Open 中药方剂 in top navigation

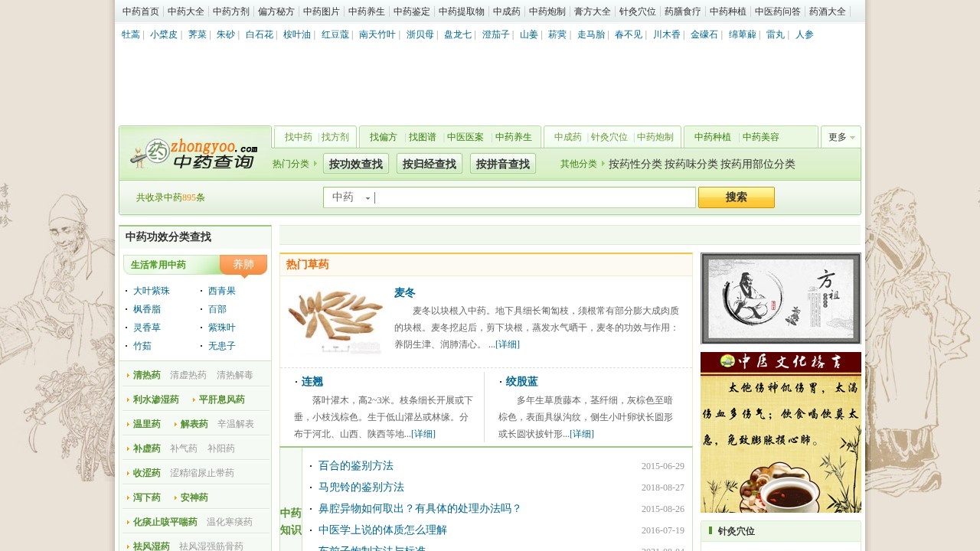tap(231, 11)
